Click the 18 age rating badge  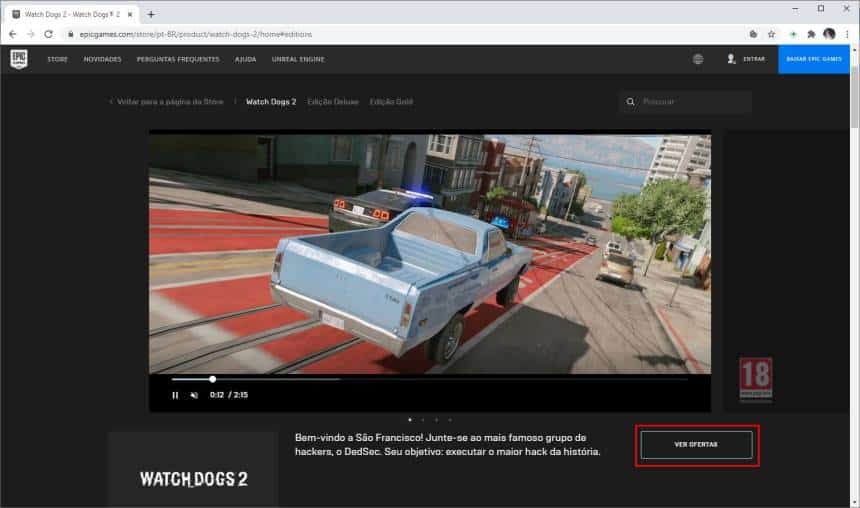coord(756,379)
